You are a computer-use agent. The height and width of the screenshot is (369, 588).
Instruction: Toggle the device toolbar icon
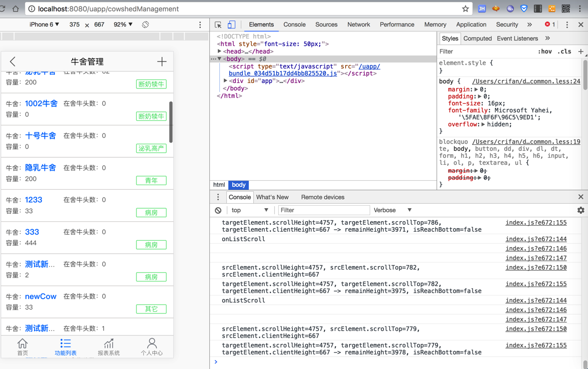pos(231,24)
